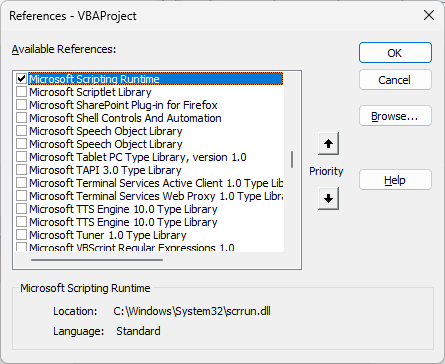The height and width of the screenshot is (364, 445).
Task: Enable Microsoft TAPI 3.0 Type Library checkbox
Action: click(21, 170)
